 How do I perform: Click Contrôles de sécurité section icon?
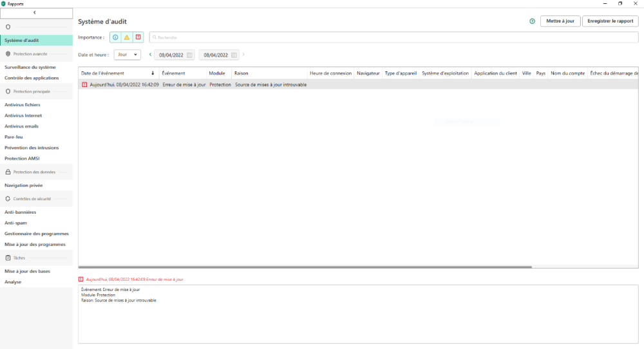[8, 199]
